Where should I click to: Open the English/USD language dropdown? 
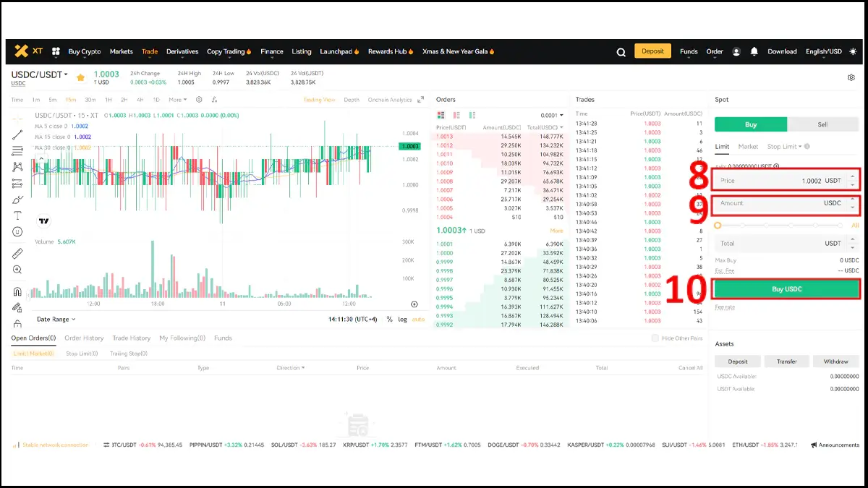824,51
